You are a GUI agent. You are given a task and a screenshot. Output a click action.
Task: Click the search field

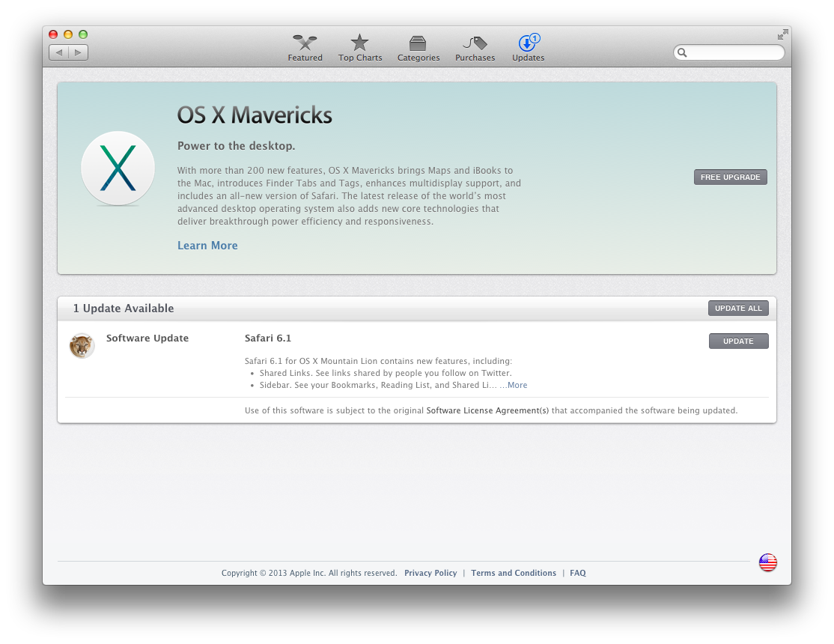(728, 52)
